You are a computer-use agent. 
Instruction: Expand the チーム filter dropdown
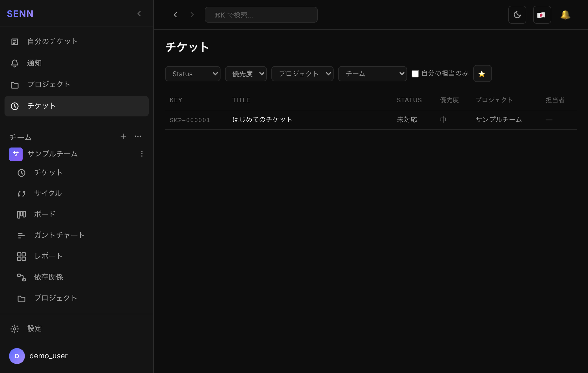[x=373, y=74]
